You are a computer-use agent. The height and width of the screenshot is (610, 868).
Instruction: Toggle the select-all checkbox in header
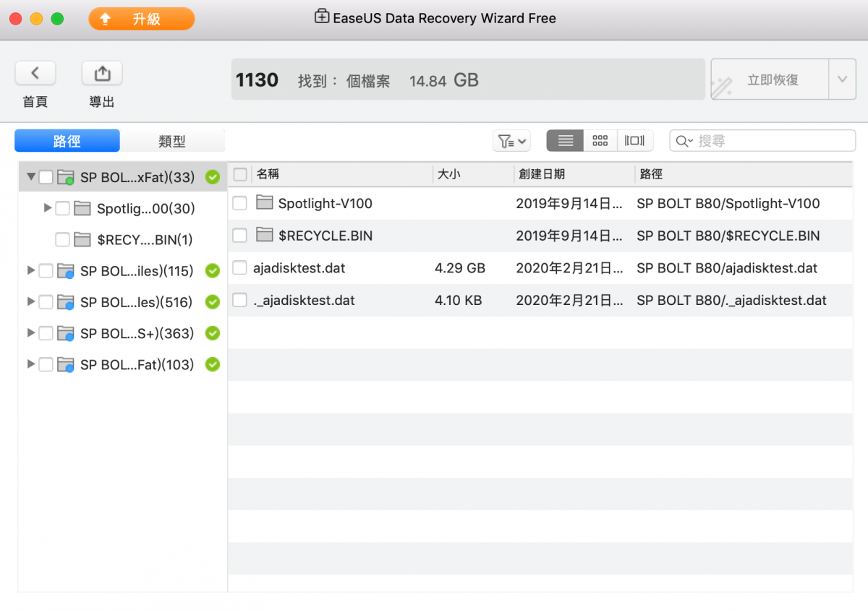[x=240, y=174]
